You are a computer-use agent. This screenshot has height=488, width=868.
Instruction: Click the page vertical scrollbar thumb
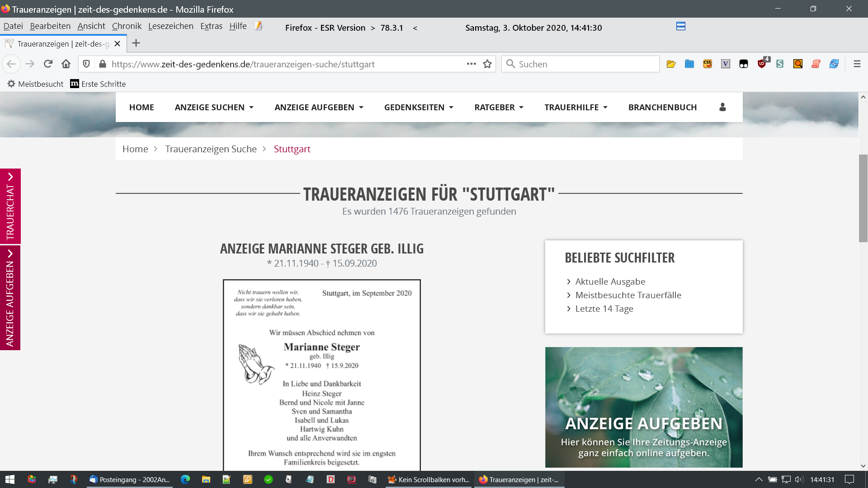click(x=863, y=198)
